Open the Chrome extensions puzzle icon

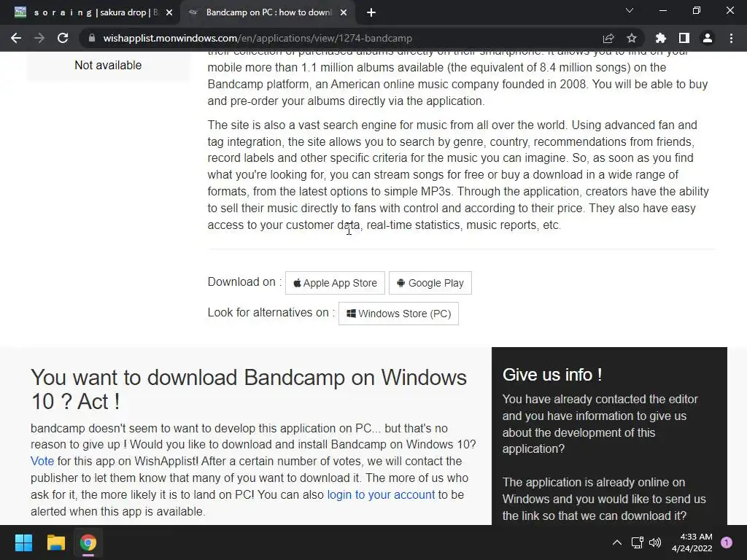[661, 38]
